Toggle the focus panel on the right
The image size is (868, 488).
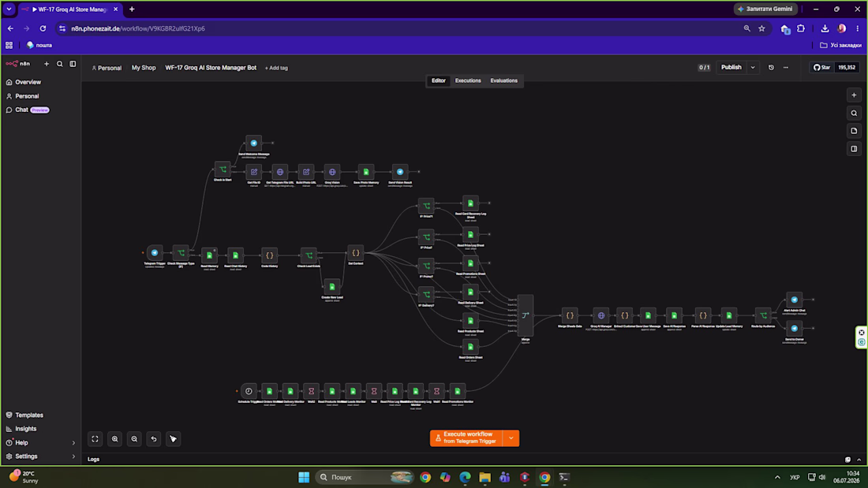coord(854,149)
